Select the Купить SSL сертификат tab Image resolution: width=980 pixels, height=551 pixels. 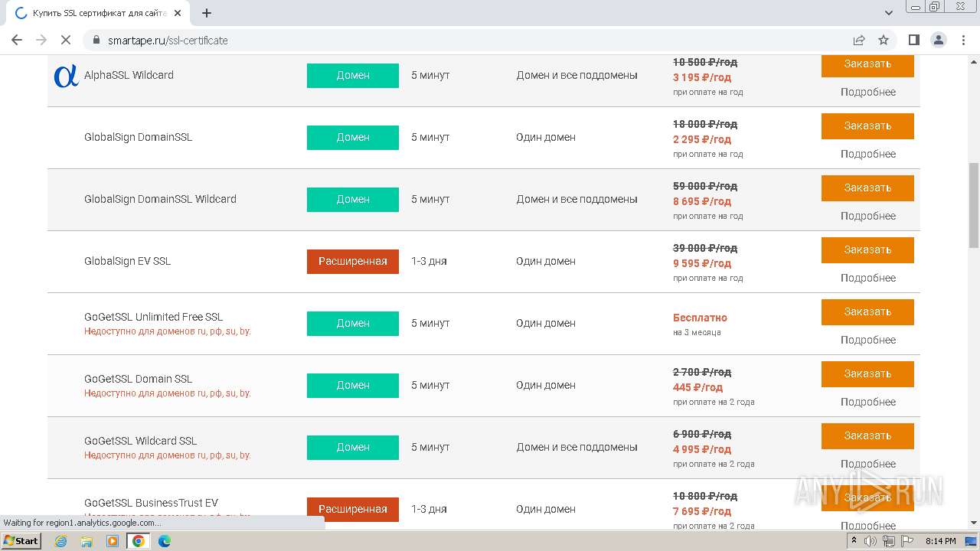pyautogui.click(x=98, y=13)
